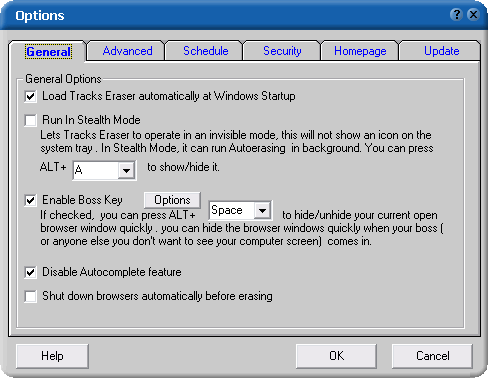Screen dimensions: 489x379
Task: Click the question mark help icon in title bar
Action: pos(456,15)
